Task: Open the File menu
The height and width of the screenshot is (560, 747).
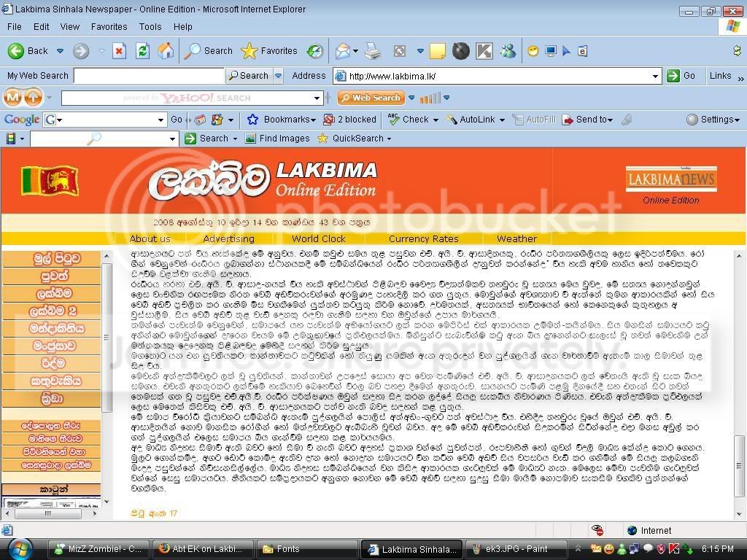Action: click(x=15, y=27)
